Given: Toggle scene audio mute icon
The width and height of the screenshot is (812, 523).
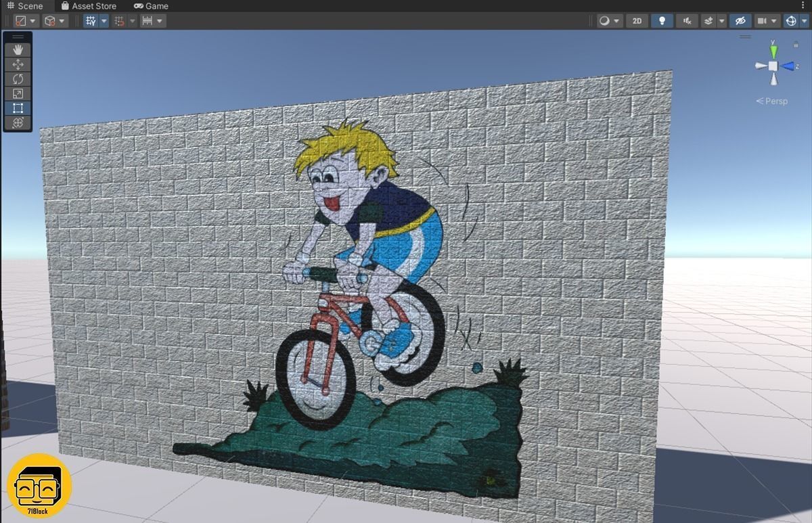Looking at the screenshot, I should pyautogui.click(x=687, y=21).
